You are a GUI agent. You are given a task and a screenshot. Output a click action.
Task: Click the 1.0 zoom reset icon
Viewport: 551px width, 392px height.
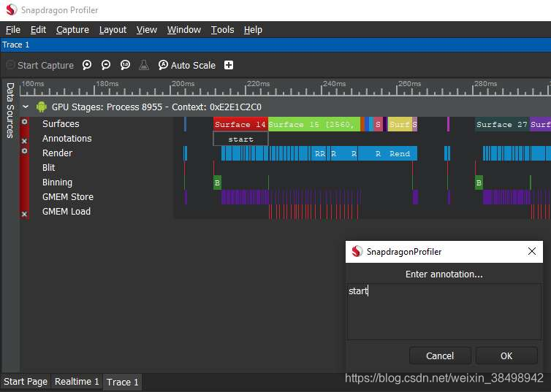[125, 65]
